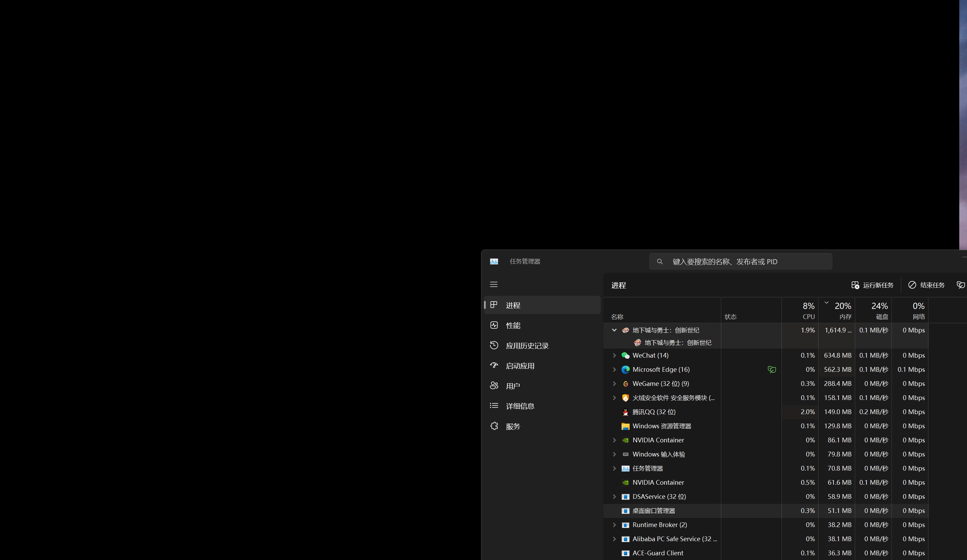Expand the 火绒安全软件 process group

tap(614, 398)
